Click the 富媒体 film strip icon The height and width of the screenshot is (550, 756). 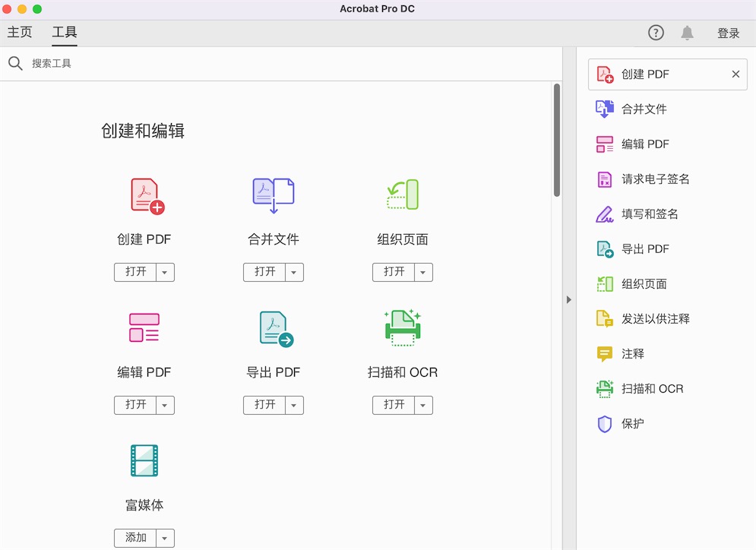tap(144, 460)
